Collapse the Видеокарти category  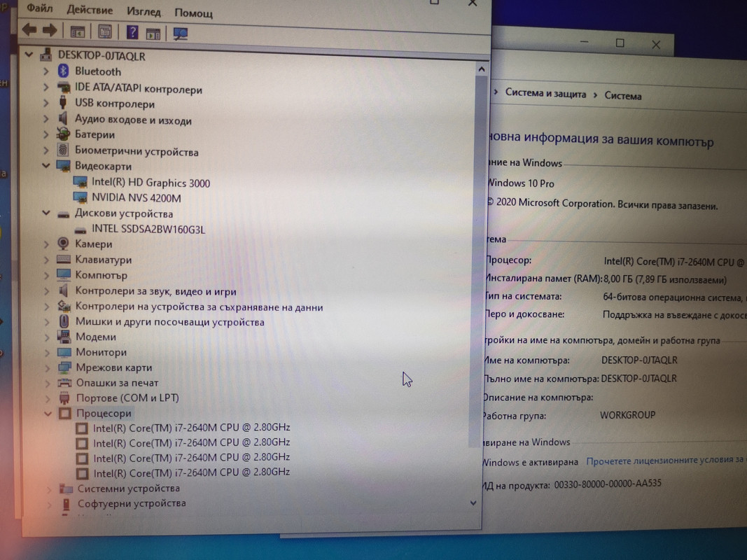pos(46,165)
